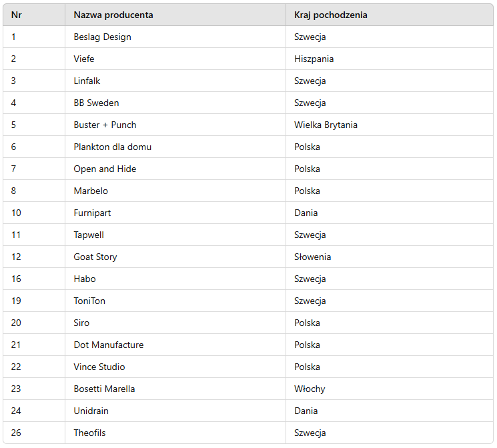
Task: Click the 'Open and Hide' cell
Action: pos(105,169)
